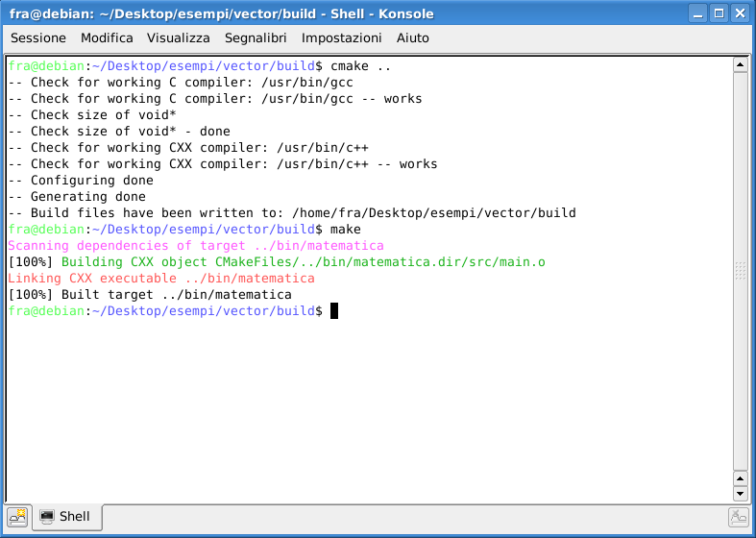The width and height of the screenshot is (756, 538).
Task: Click the scroll up arrow near scrollbar bottom
Action: 740,477
